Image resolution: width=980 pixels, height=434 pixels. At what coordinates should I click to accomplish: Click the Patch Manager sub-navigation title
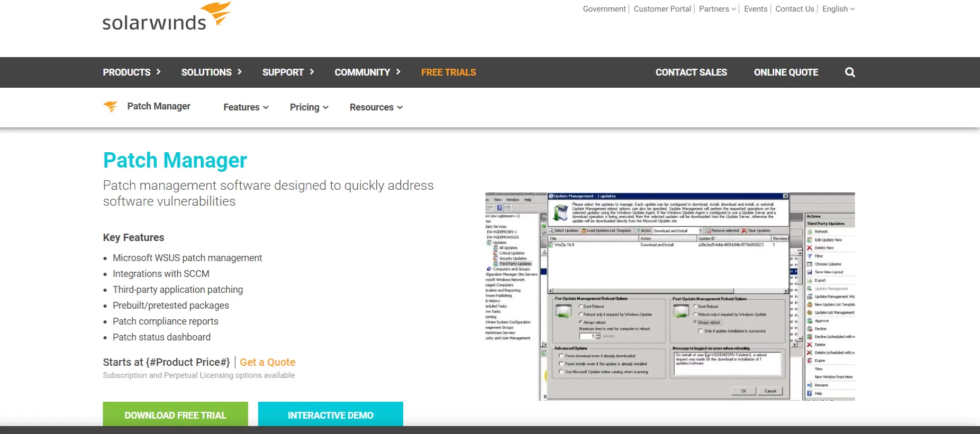point(159,106)
